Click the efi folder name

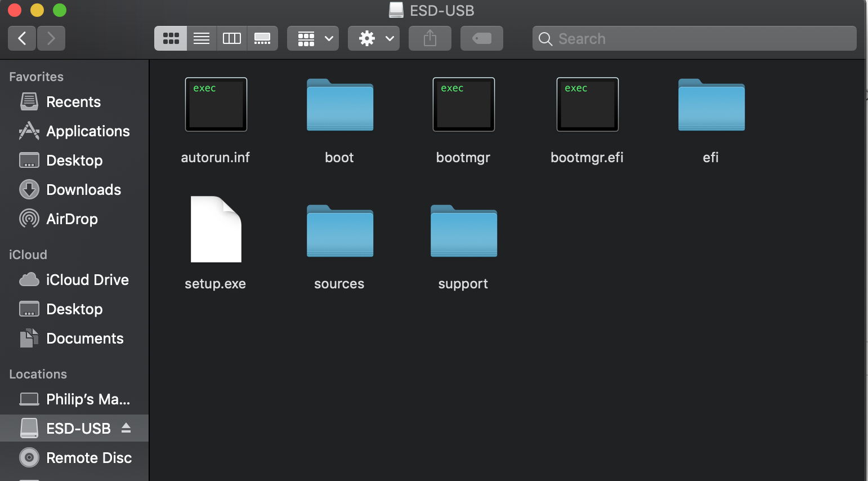[711, 158]
